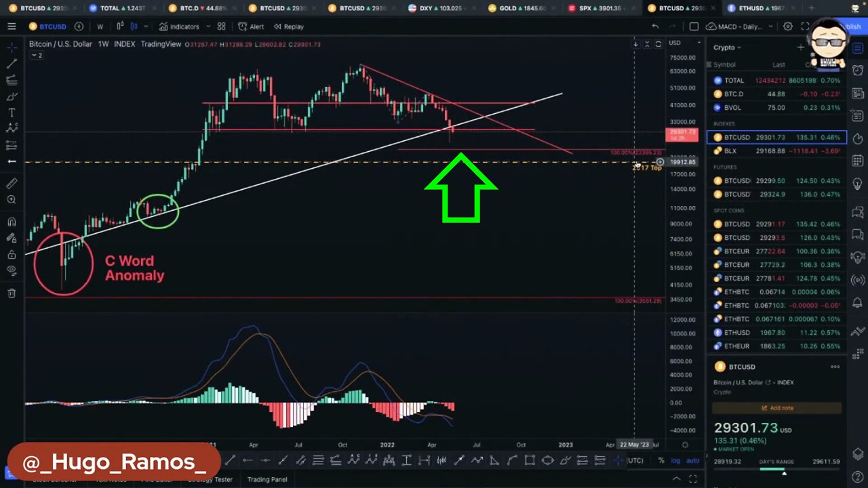The height and width of the screenshot is (488, 868).
Task: Open the Trading Panel tab
Action: coord(267,479)
